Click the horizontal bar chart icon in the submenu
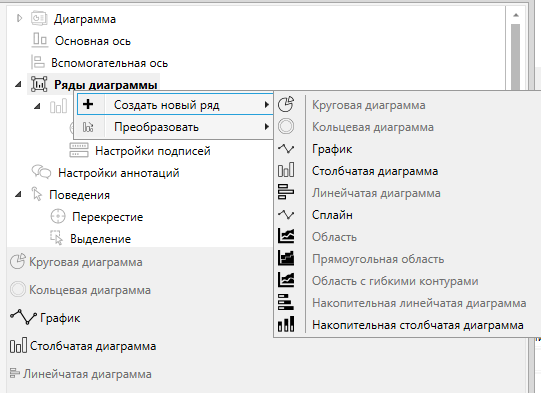Viewport: 541px width, 393px height. (286, 193)
